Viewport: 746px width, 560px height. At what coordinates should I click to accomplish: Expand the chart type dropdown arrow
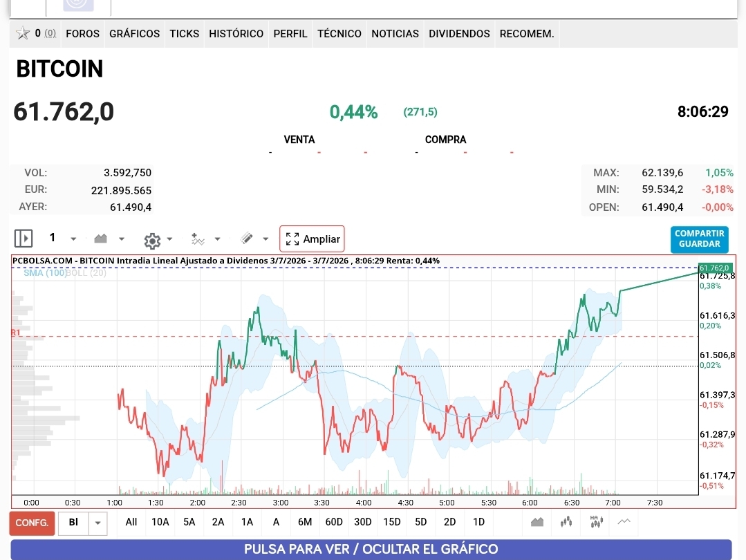[122, 239]
